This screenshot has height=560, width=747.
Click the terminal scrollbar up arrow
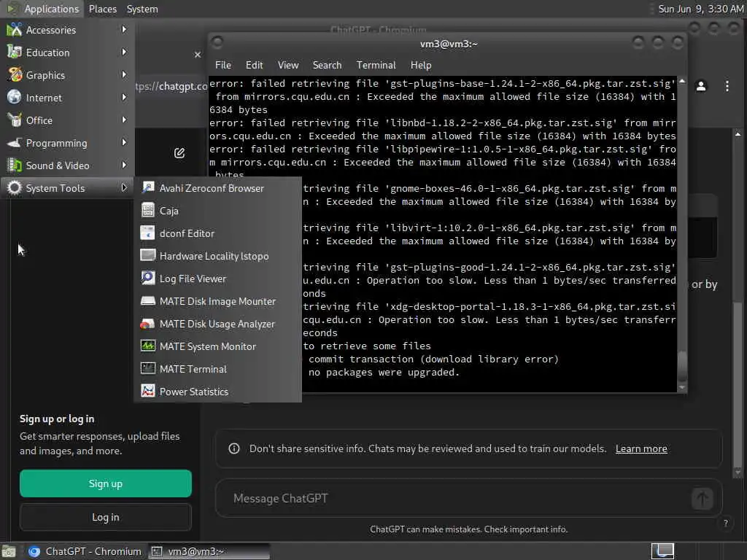click(682, 82)
